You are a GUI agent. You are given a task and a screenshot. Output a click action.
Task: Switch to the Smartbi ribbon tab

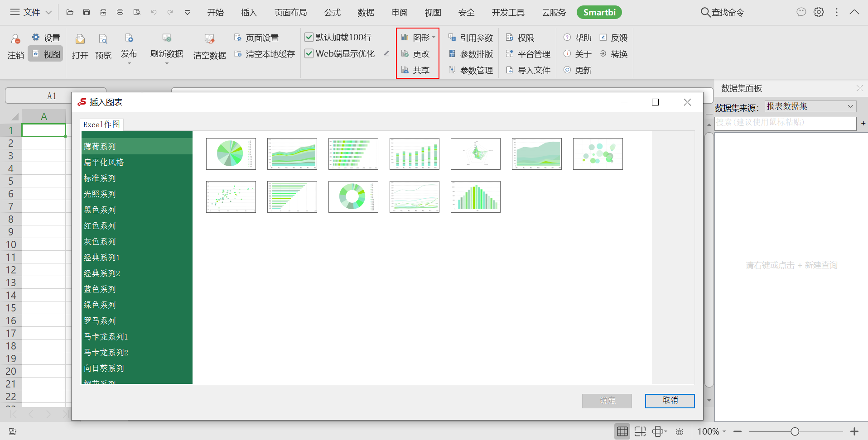(599, 13)
